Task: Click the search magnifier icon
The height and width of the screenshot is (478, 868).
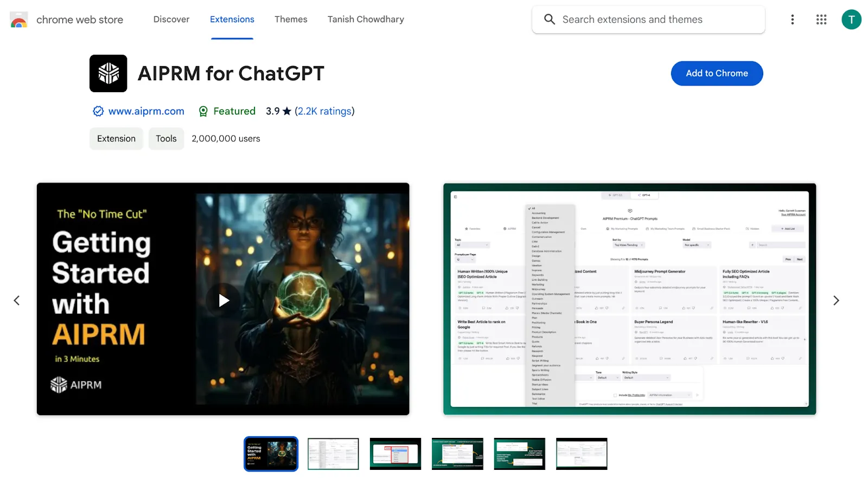Action: click(x=550, y=20)
